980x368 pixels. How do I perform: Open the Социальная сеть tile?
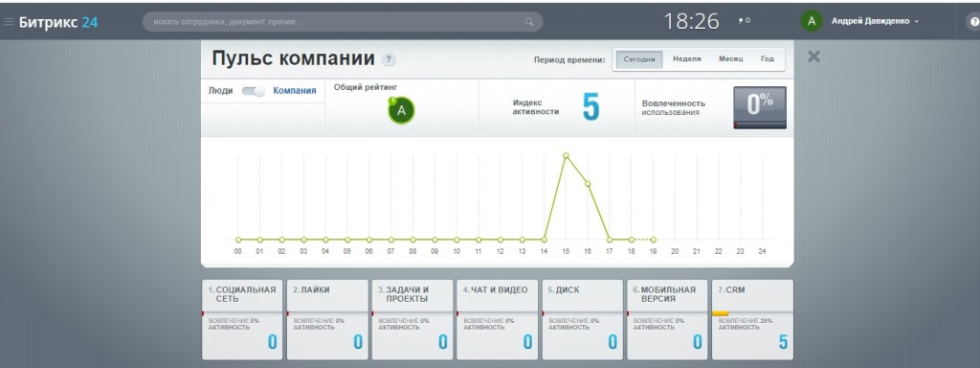242,320
